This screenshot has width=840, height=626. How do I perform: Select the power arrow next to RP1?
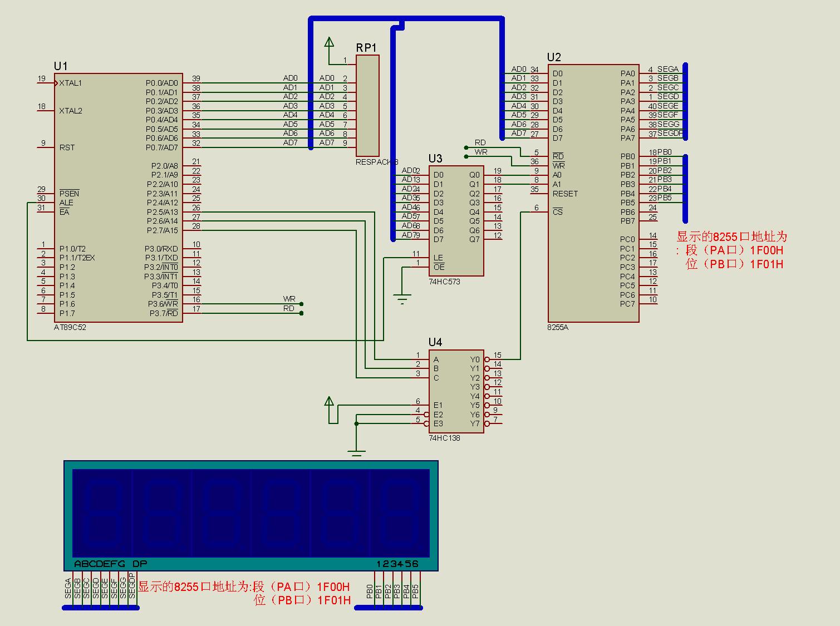coord(329,43)
